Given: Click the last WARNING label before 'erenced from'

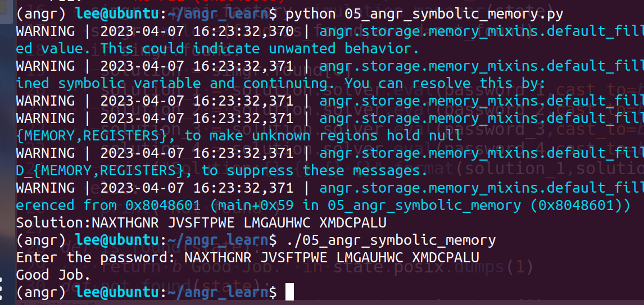Looking at the screenshot, I should tap(45, 188).
